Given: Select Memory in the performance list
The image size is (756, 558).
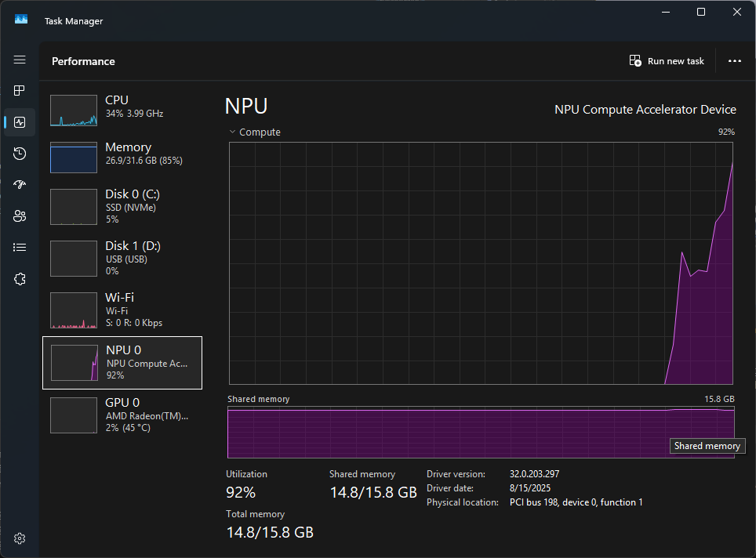Looking at the screenshot, I should click(x=122, y=158).
